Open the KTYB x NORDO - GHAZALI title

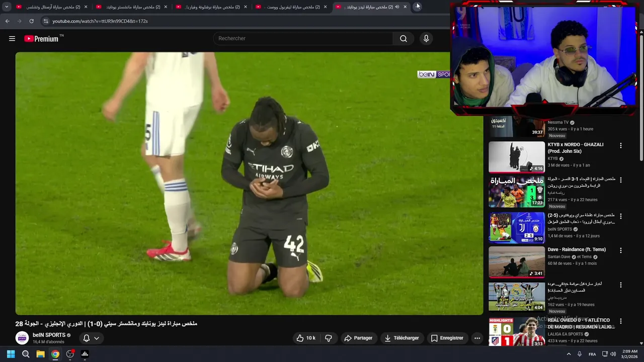coord(576,148)
